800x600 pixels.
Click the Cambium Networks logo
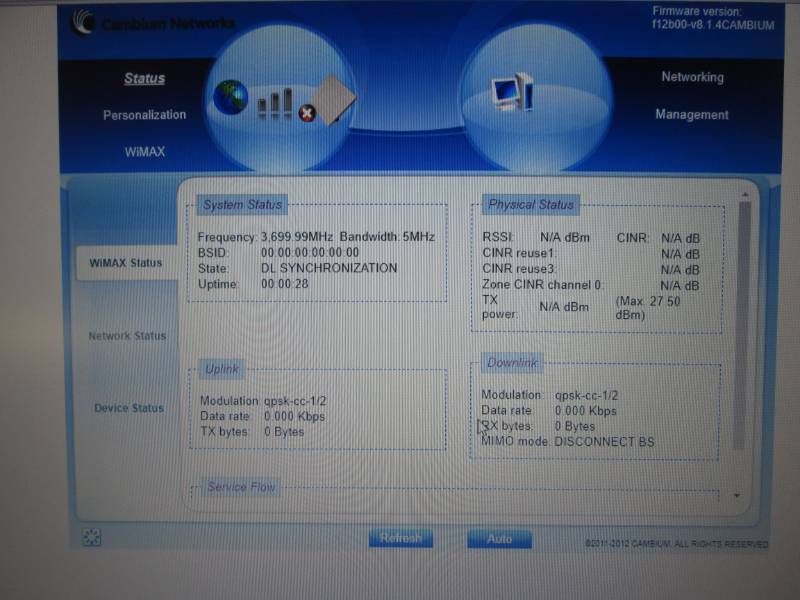pyautogui.click(x=154, y=23)
